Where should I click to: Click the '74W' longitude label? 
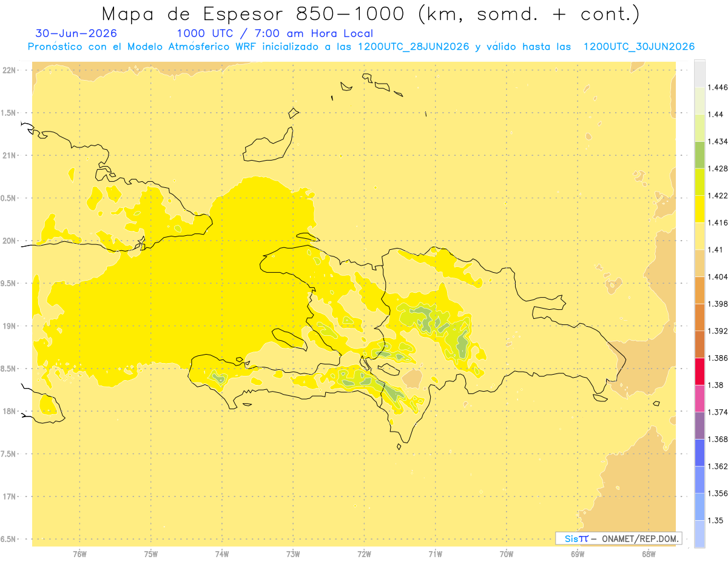222,554
